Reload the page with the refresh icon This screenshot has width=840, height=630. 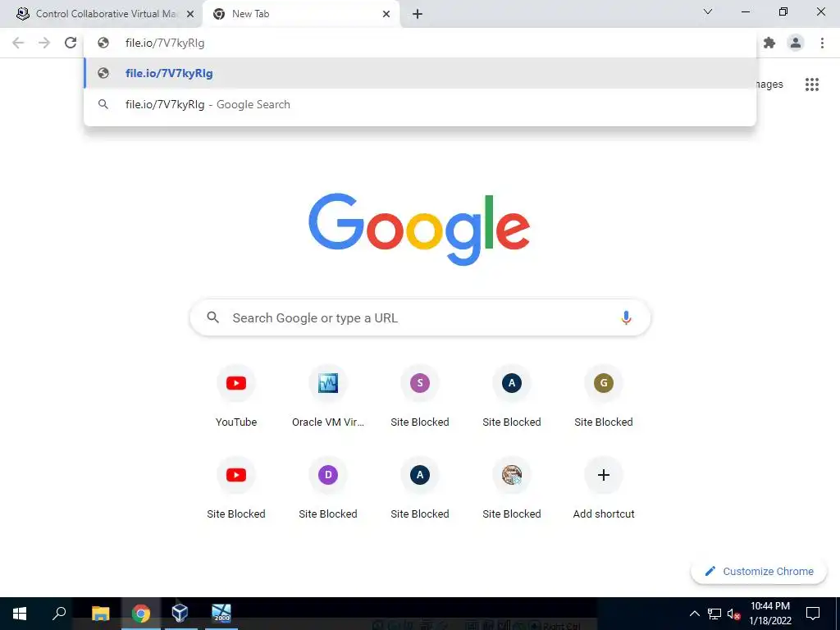coord(71,43)
